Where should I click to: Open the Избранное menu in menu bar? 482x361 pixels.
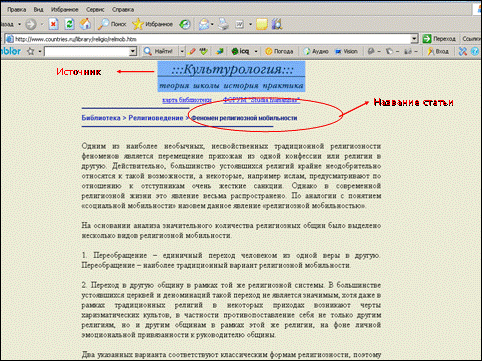click(x=65, y=9)
